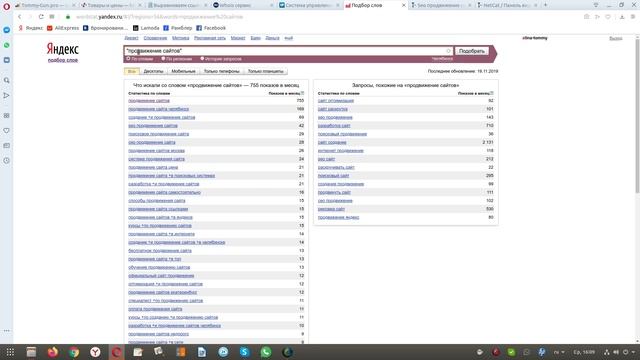
Task: Open Yandex Browser from the taskbar
Action: pos(95,352)
